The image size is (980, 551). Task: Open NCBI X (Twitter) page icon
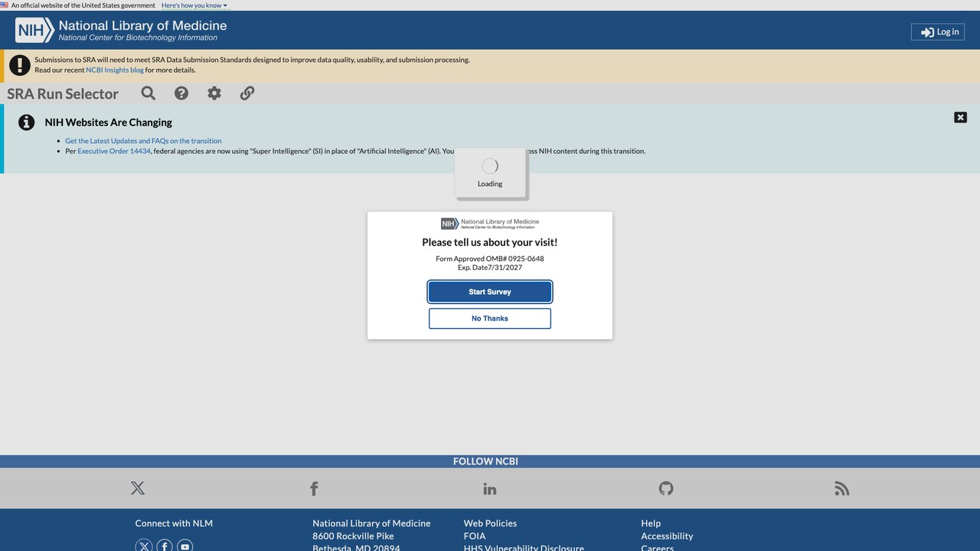click(x=138, y=488)
